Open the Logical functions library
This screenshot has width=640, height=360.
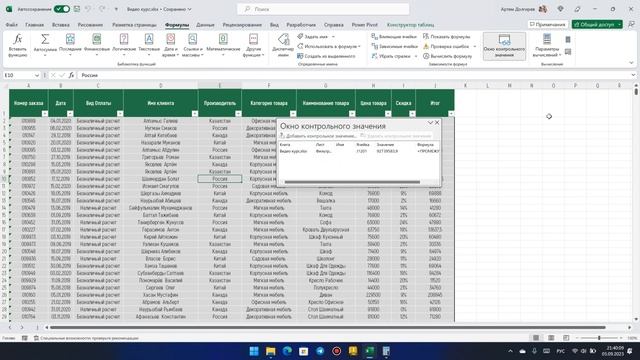(x=124, y=45)
